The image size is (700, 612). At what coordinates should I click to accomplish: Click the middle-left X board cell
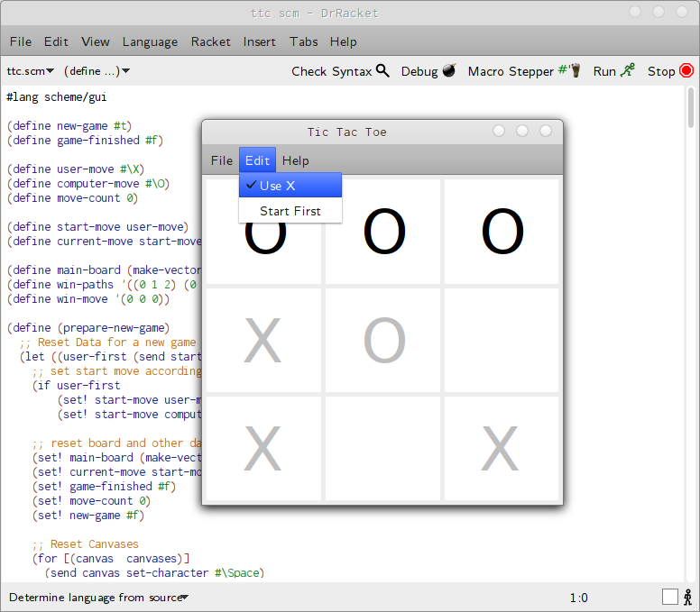pyautogui.click(x=263, y=341)
